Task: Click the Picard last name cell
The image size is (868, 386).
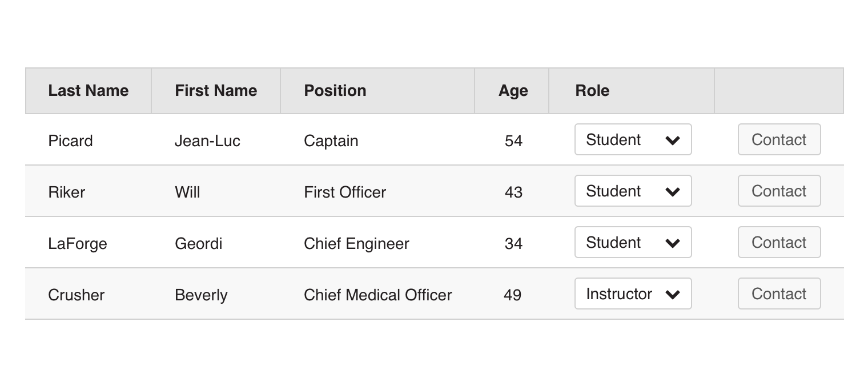Action: pos(70,140)
